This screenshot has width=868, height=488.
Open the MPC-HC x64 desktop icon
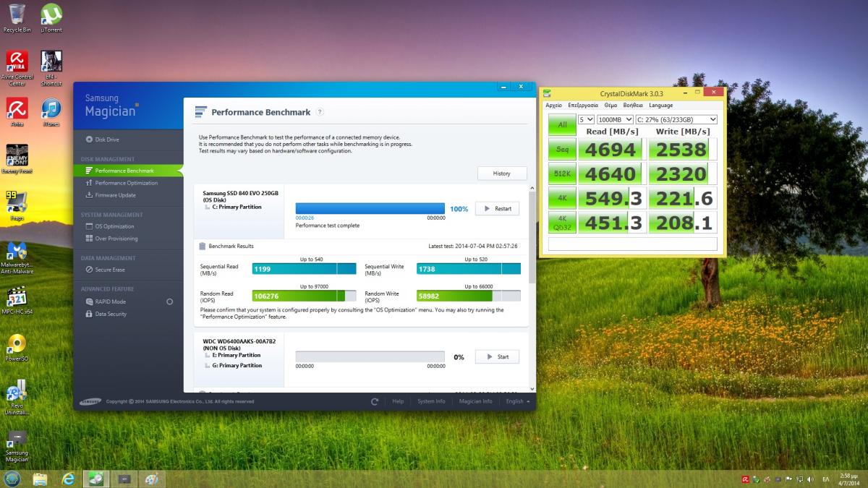(17, 300)
